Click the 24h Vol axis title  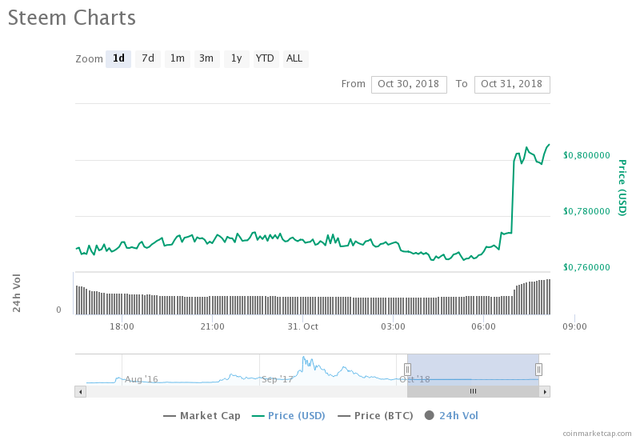(x=16, y=293)
